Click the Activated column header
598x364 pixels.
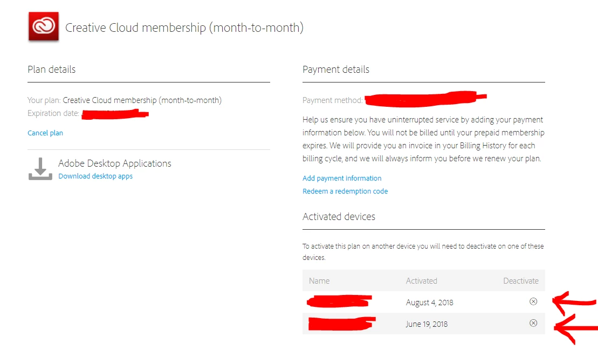(421, 281)
